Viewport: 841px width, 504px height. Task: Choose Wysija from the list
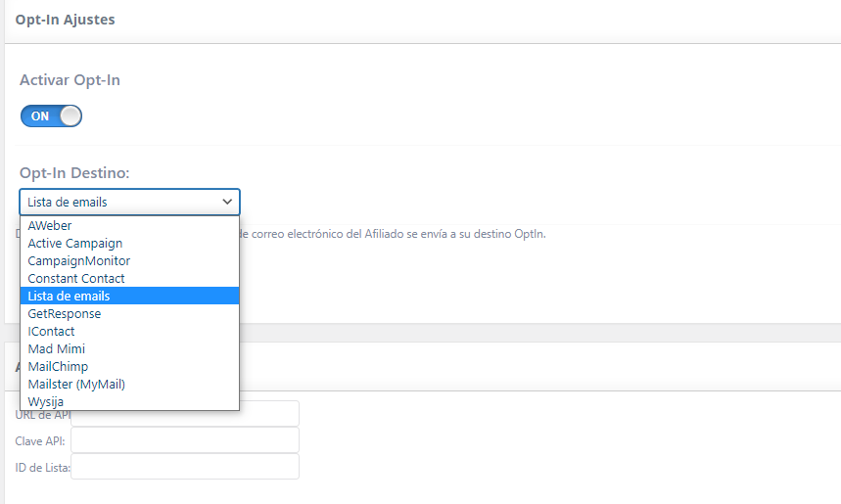[x=129, y=401]
